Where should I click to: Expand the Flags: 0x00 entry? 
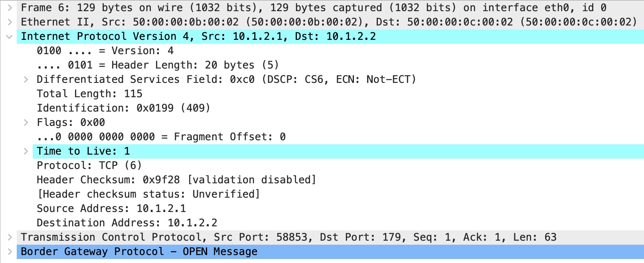pyautogui.click(x=26, y=122)
